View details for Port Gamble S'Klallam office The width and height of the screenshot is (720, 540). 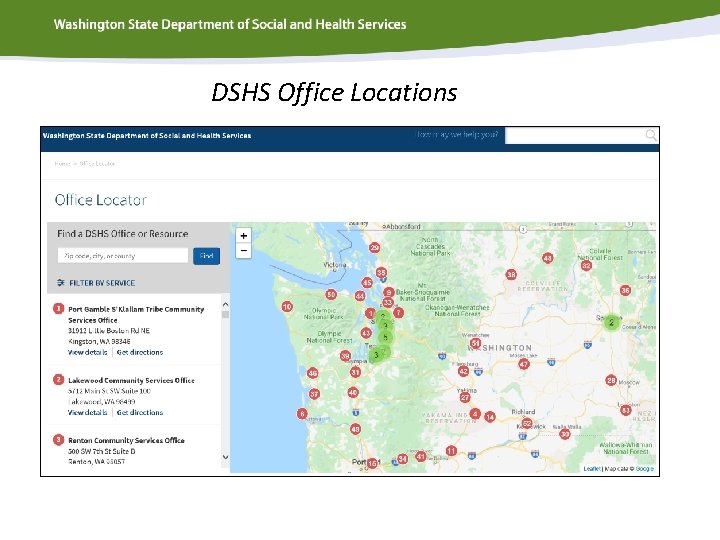tap(87, 352)
